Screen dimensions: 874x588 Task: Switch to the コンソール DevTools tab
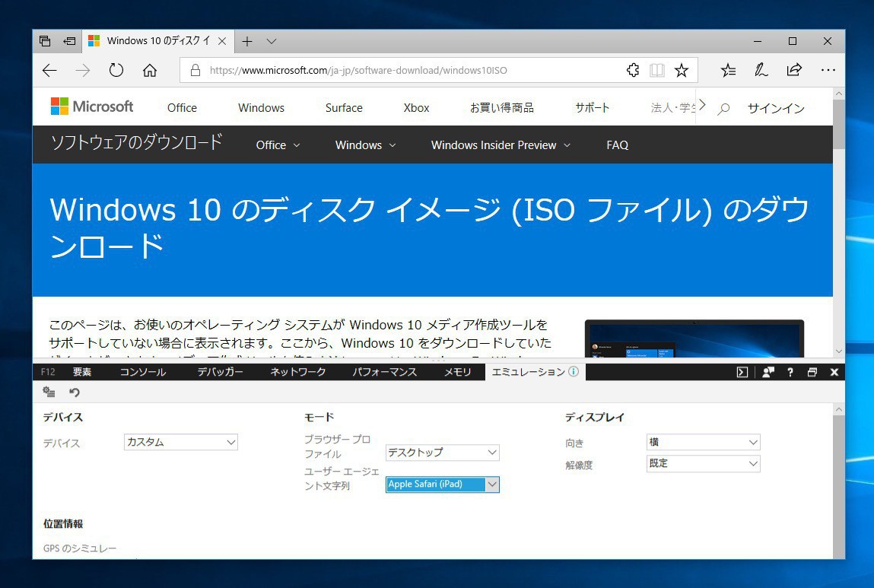(x=143, y=372)
